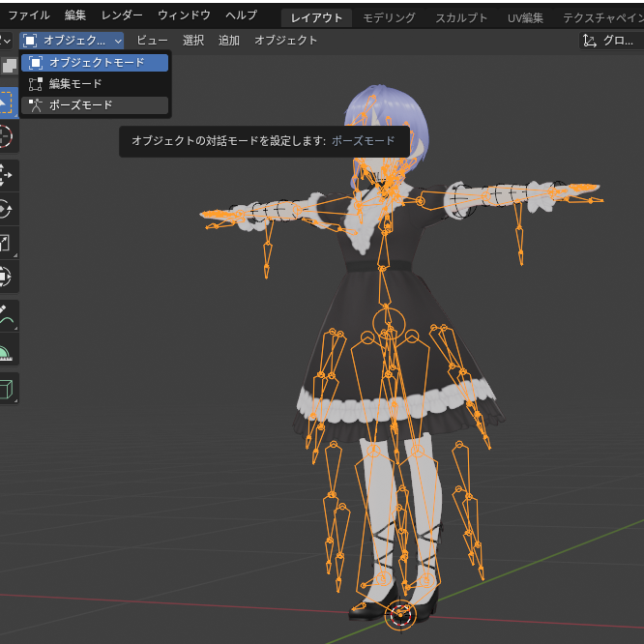Click the edit mode icon in list
Screen dimensions: 644x644
(x=36, y=84)
